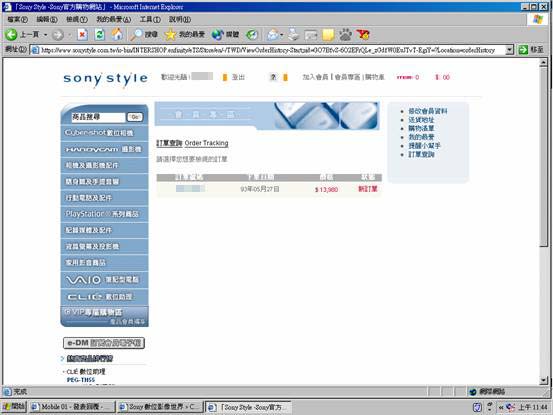Click the red order status text in table row
The height and width of the screenshot is (415, 553).
point(368,189)
